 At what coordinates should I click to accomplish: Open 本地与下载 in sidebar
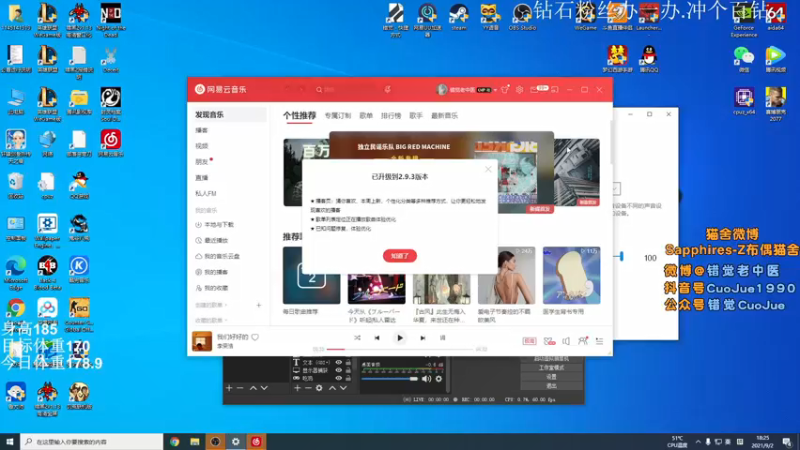(218, 224)
